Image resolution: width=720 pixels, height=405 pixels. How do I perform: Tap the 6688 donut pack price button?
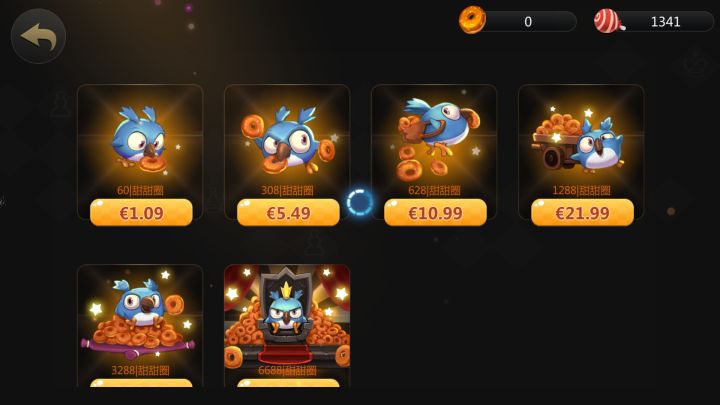(x=288, y=383)
